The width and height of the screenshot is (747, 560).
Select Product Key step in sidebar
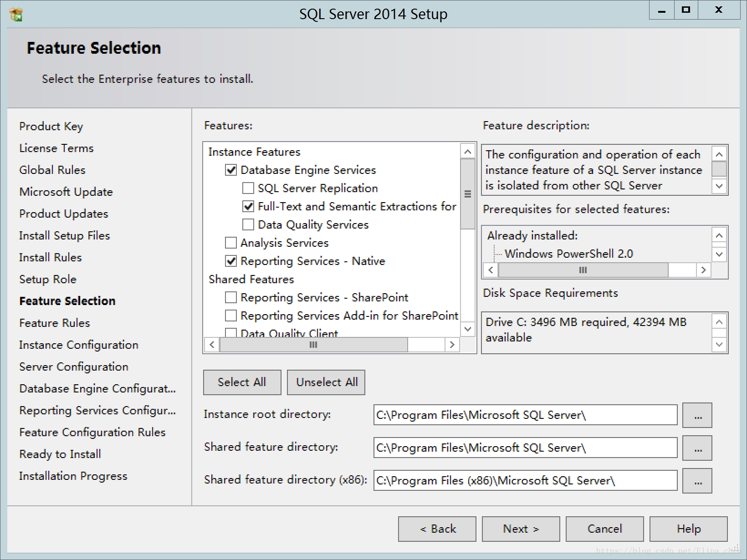pos(51,127)
